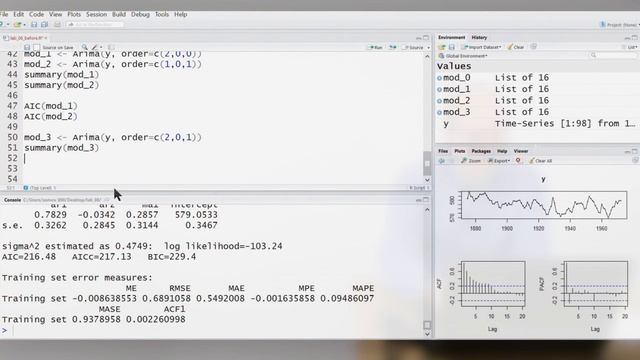640x360 pixels.
Task: Open find/replace magnifier in the editor toolbar
Action: click(x=84, y=47)
